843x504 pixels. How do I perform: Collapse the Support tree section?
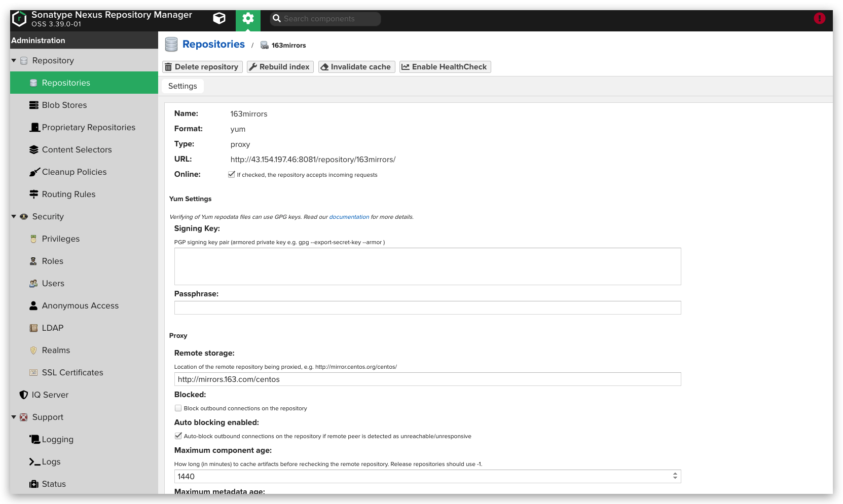pos(14,417)
